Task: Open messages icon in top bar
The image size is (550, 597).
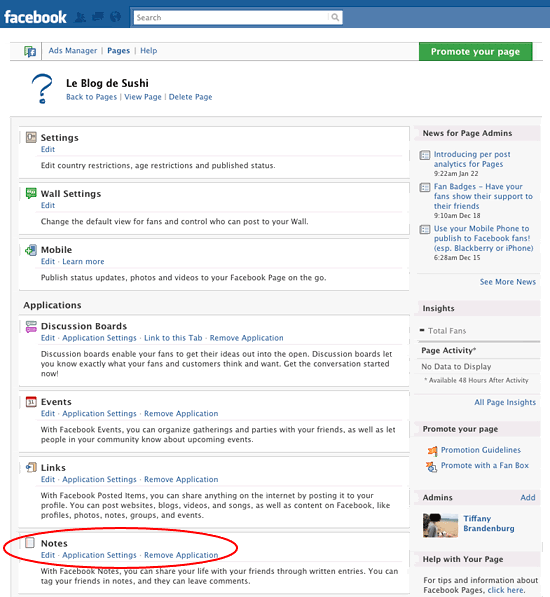Action: 98,17
